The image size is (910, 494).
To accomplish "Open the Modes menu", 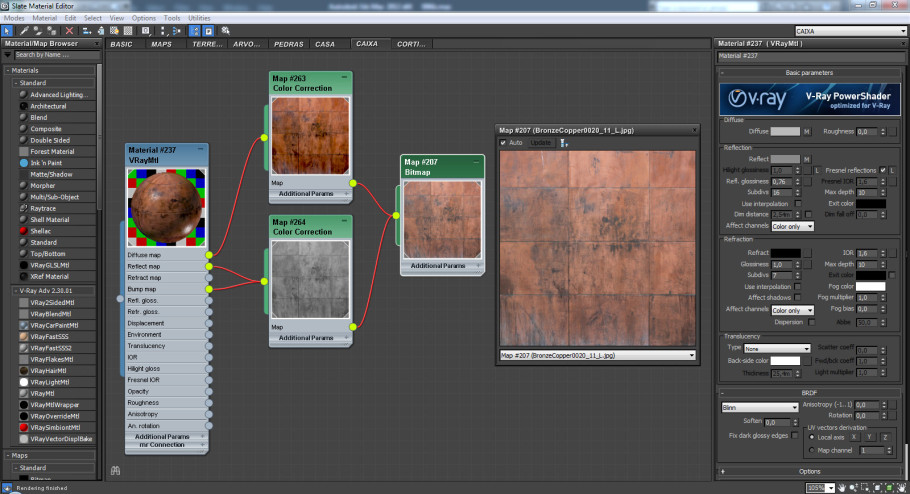I will tap(14, 18).
